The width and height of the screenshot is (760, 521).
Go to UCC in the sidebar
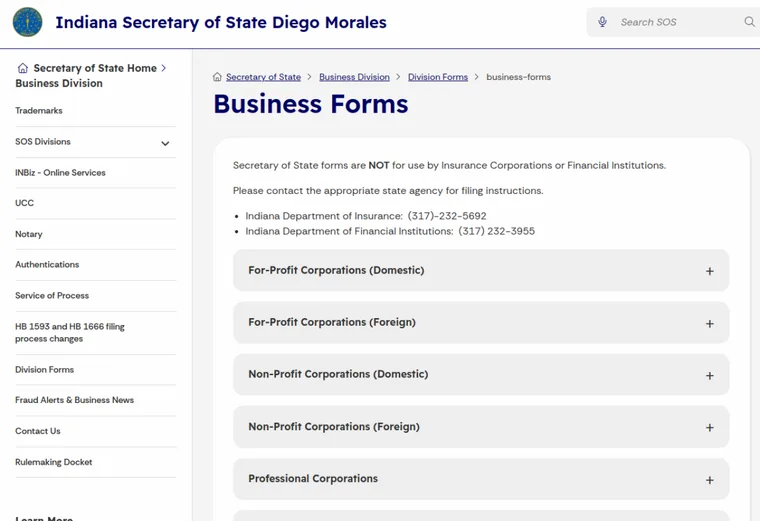coord(24,203)
